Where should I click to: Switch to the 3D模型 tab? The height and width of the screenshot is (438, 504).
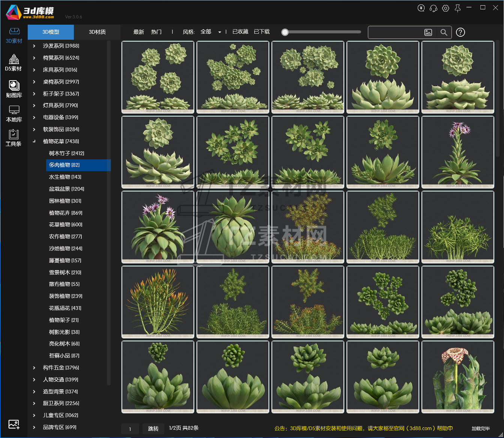(51, 32)
